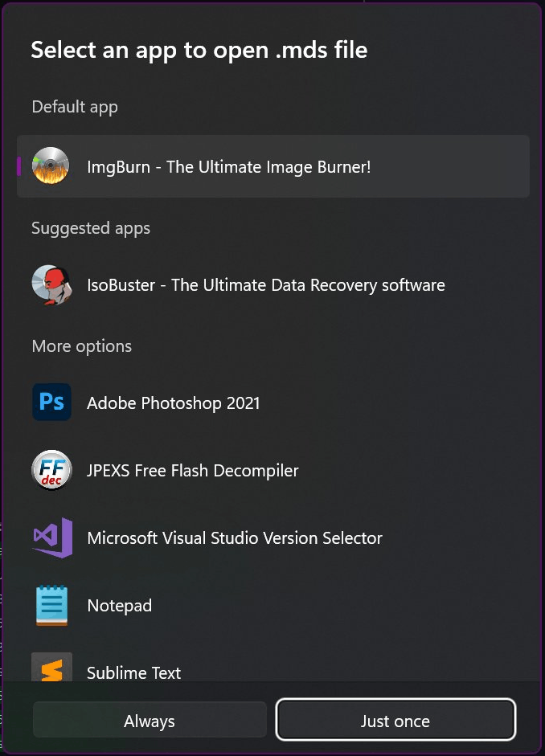Select Notepad to open the file
Viewport: 545px width, 756px height.
pyautogui.click(x=273, y=605)
